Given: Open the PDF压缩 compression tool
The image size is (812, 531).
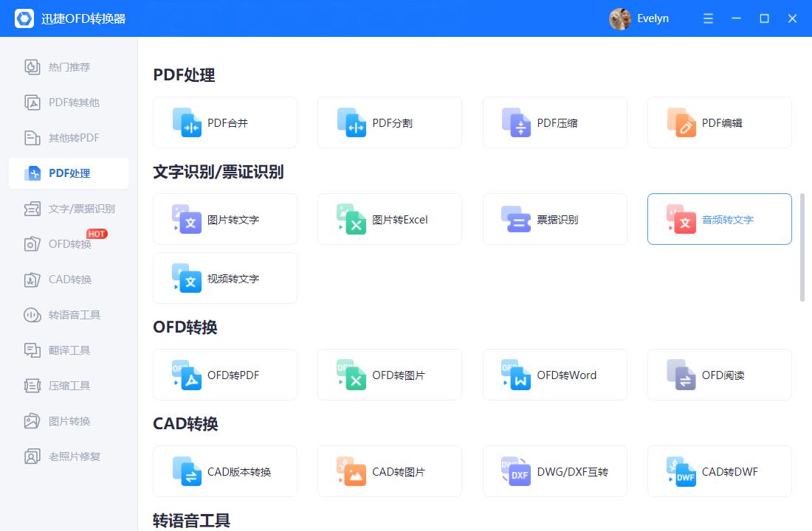Looking at the screenshot, I should (554, 122).
